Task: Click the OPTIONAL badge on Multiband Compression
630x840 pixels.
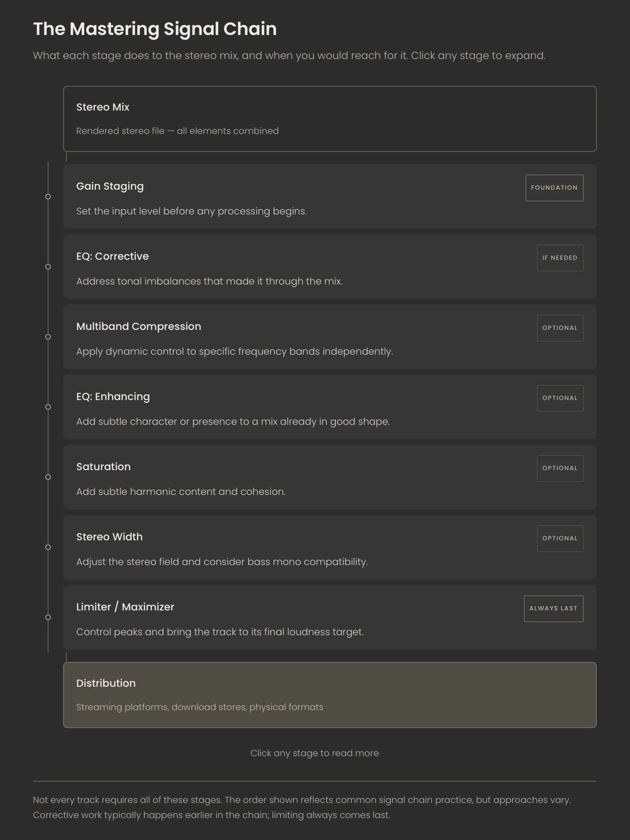Action: (x=560, y=328)
